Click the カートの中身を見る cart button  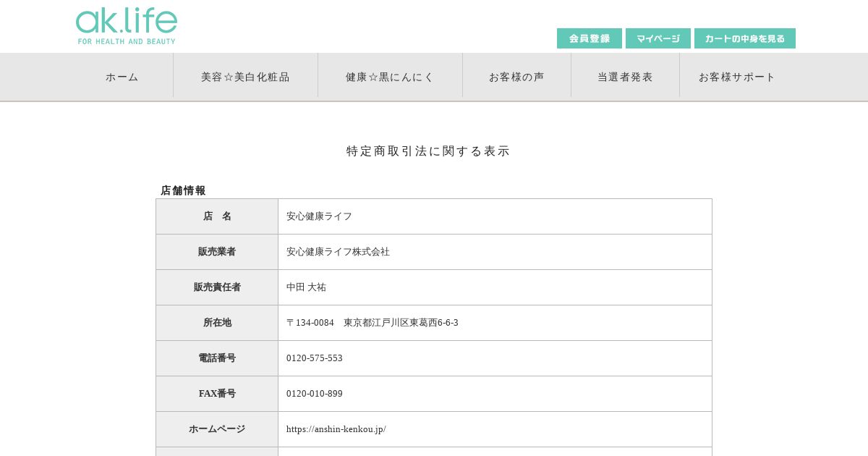click(745, 38)
